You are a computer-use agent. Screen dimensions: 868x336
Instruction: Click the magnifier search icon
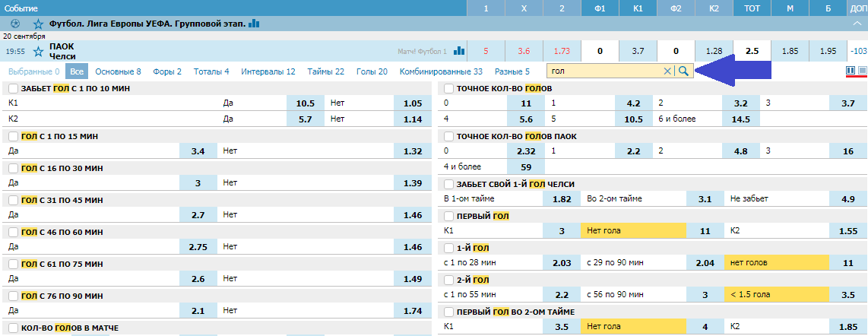pyautogui.click(x=683, y=71)
